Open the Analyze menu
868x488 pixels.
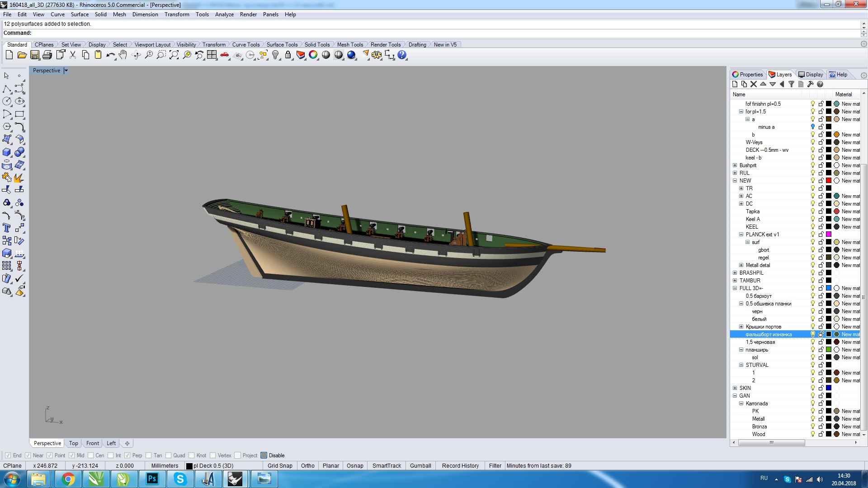pyautogui.click(x=224, y=14)
